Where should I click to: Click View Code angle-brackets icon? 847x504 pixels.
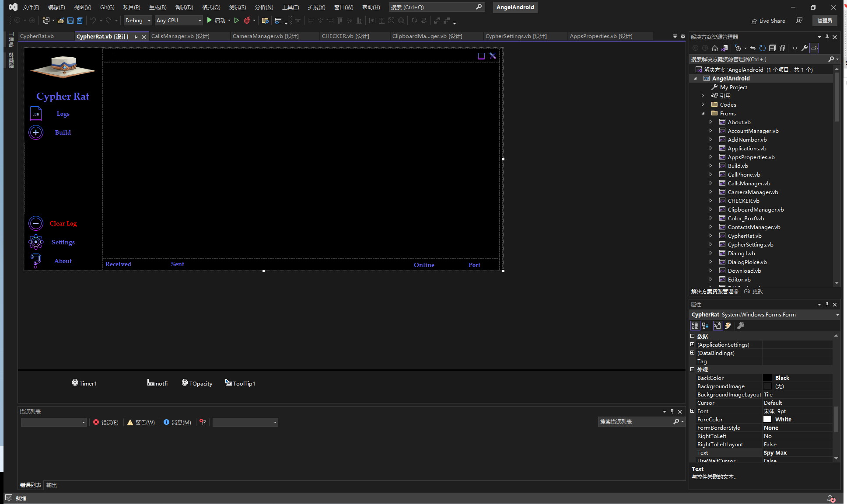click(795, 48)
